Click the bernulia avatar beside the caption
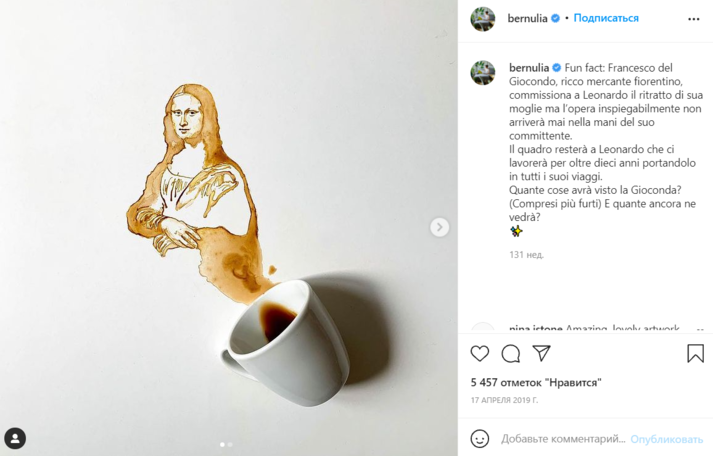Viewport: 713px width, 456px height. pyautogui.click(x=483, y=73)
